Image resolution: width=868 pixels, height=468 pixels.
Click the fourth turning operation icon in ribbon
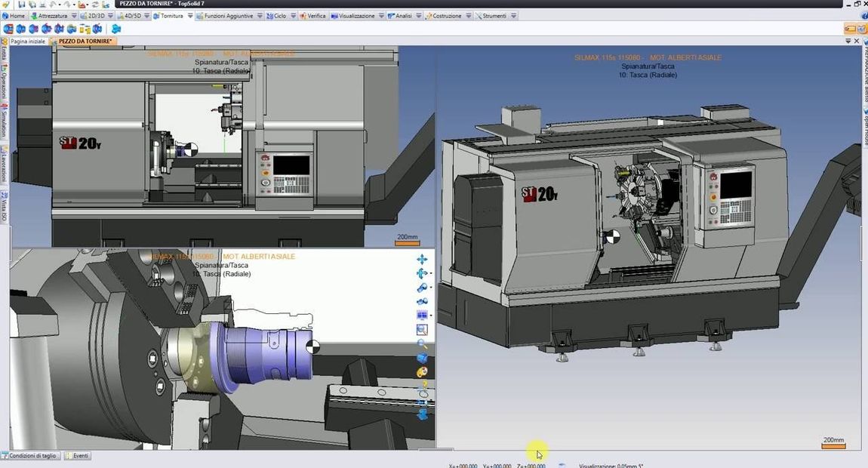(47, 29)
